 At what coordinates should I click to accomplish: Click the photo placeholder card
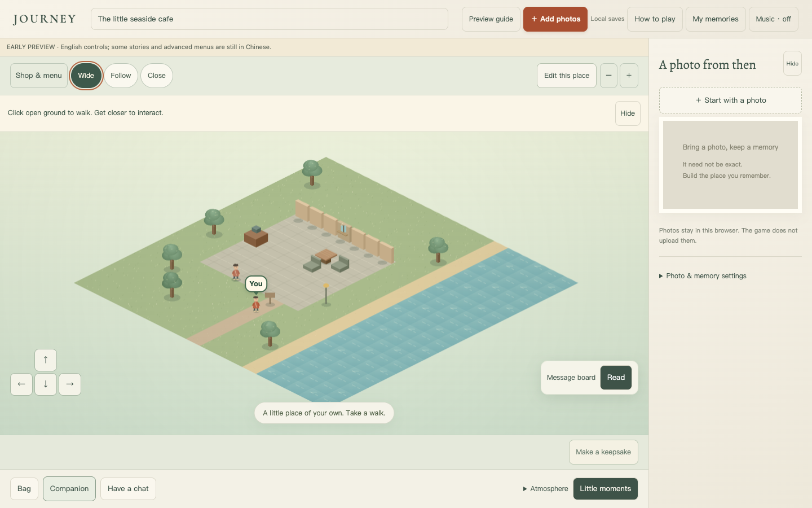tap(730, 165)
